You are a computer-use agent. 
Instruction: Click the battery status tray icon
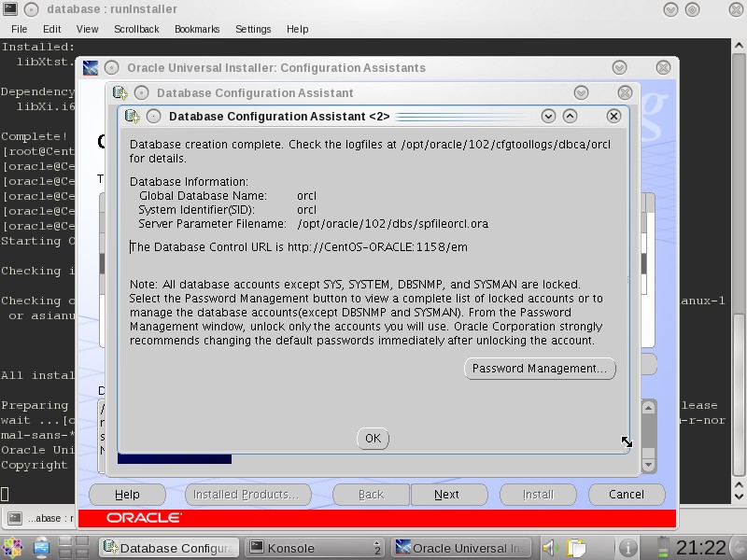click(x=662, y=548)
